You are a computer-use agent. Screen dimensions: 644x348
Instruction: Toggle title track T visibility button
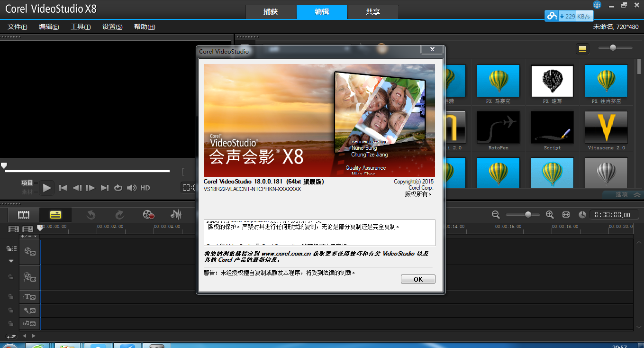click(x=29, y=297)
